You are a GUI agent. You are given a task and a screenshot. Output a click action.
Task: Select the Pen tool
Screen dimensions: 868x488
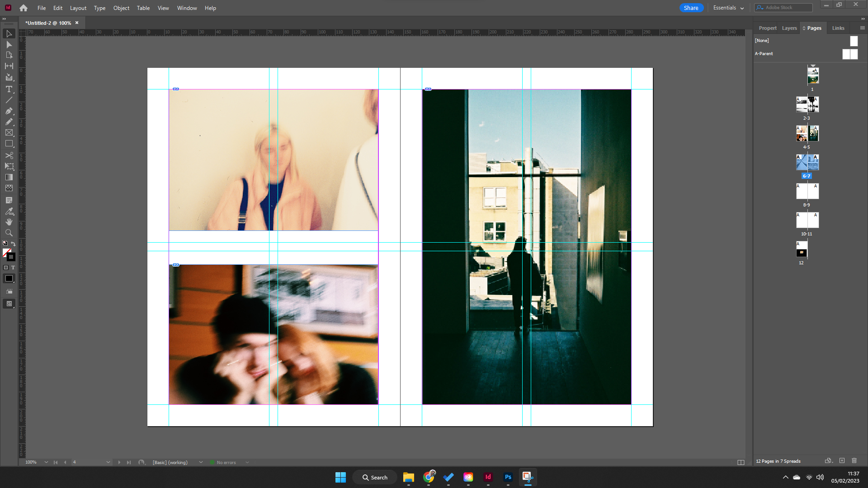9,111
